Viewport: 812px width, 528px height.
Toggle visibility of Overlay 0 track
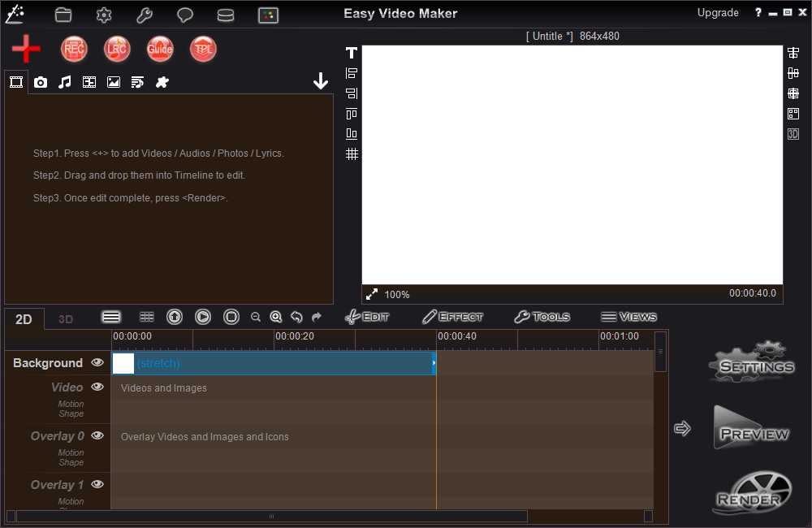97,435
